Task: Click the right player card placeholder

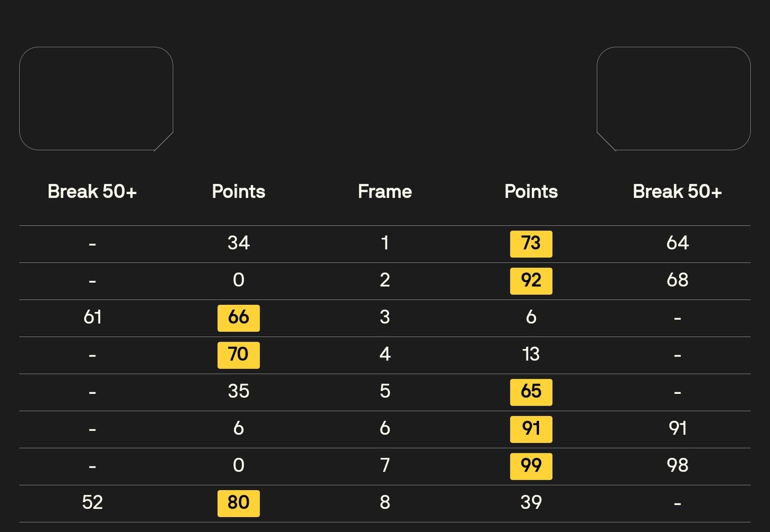Action: [x=674, y=98]
